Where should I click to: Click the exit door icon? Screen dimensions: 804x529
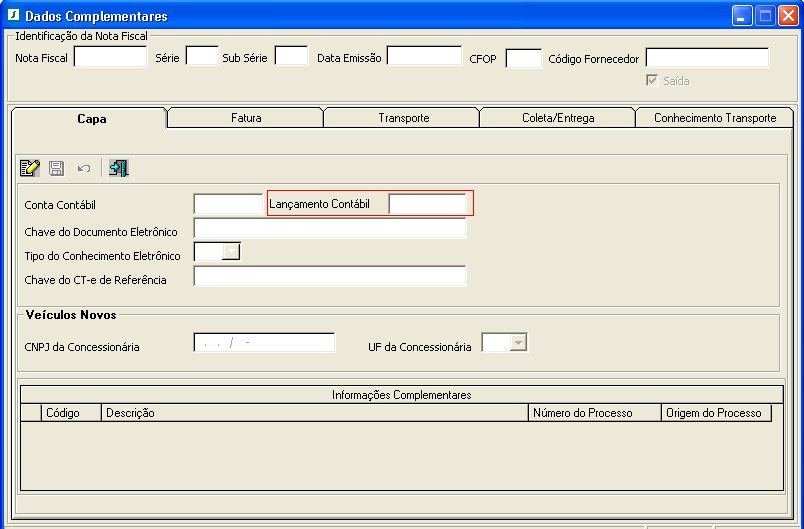[119, 169]
